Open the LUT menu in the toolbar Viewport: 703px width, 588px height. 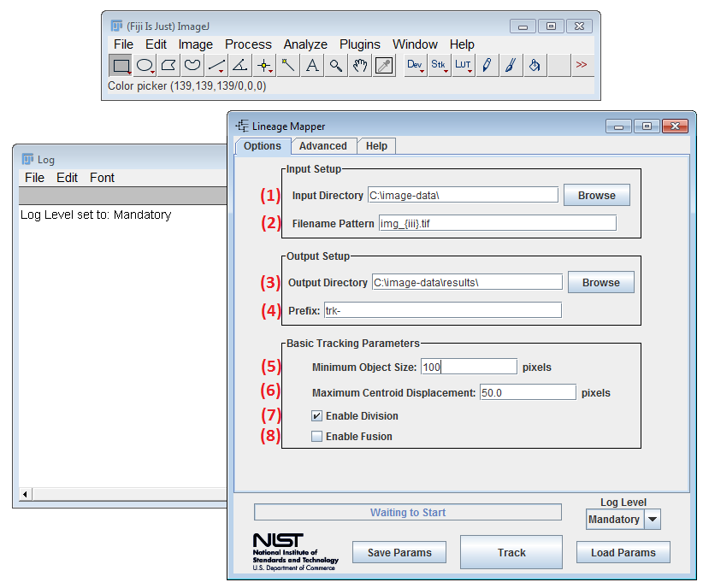pyautogui.click(x=462, y=65)
